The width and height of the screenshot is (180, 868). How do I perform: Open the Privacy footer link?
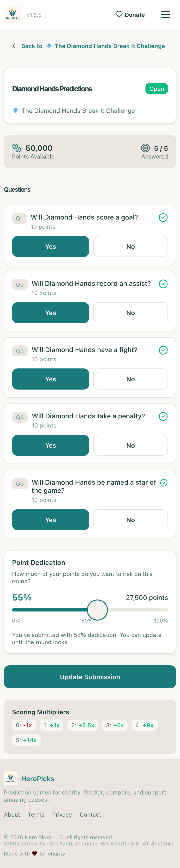tap(62, 814)
